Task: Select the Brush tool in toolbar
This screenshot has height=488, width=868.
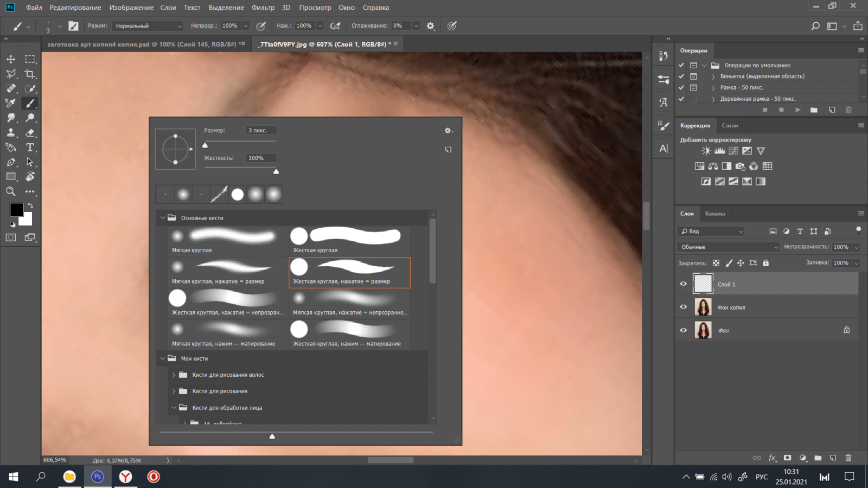Action: [30, 103]
